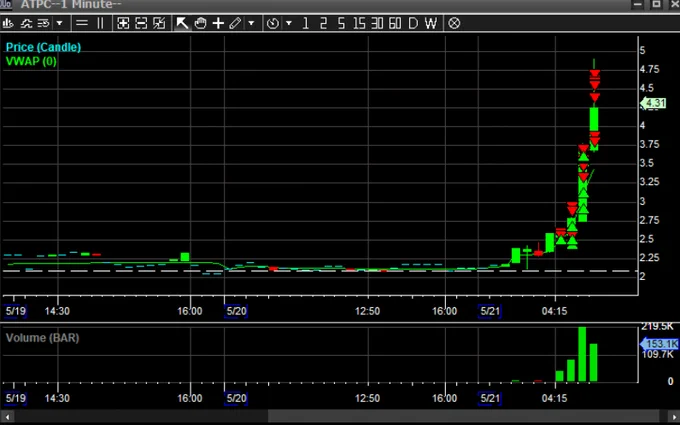Switch to the 5 minute interval
This screenshot has height=425, width=680.
(341, 23)
